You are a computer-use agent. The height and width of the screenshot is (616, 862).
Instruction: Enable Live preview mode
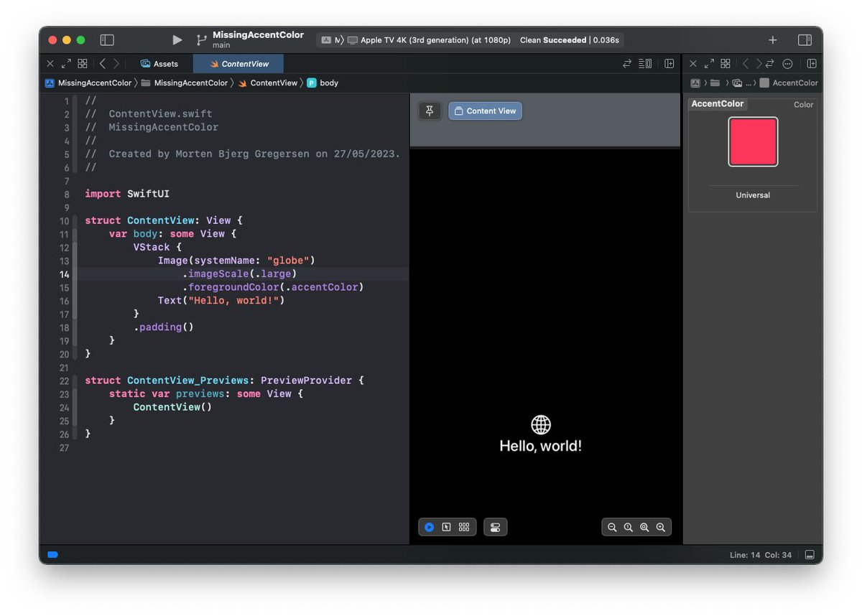tap(429, 527)
